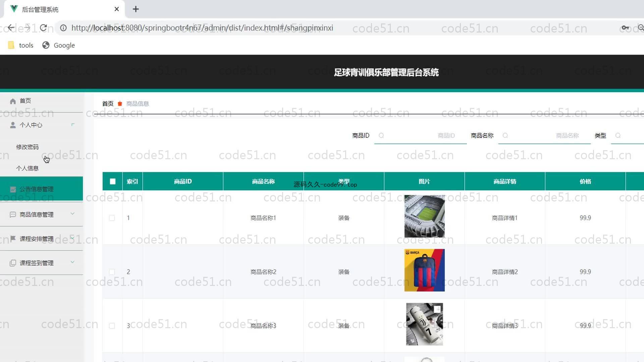Click the user icon beside 个人中心
This screenshot has width=644, height=362.
point(13,125)
